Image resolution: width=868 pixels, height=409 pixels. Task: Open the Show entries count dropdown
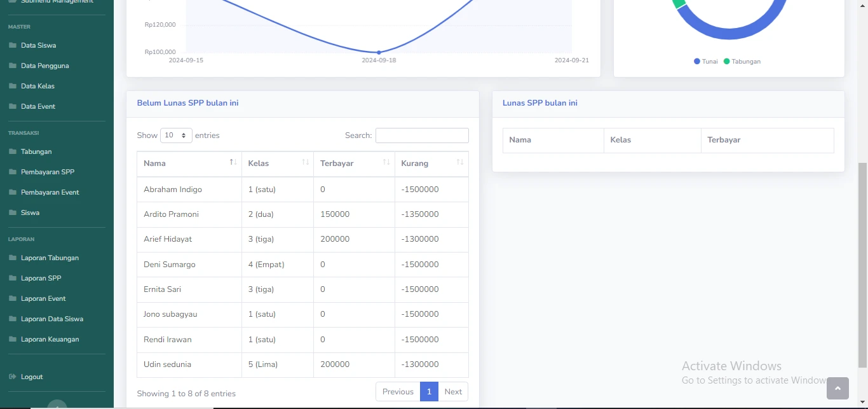(x=176, y=135)
